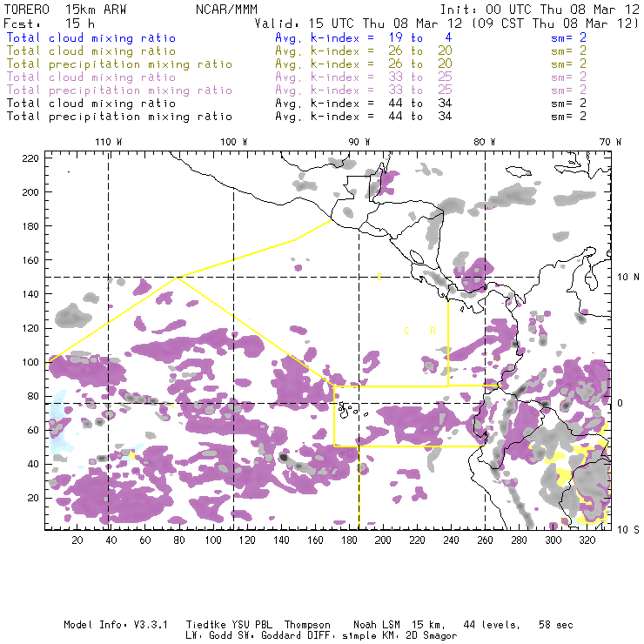Select the black 'Total precipitation mixing ratio' legend entry

[x=119, y=117]
